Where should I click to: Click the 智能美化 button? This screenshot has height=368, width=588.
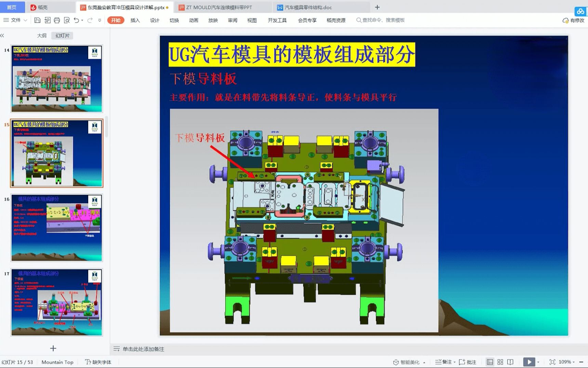406,362
